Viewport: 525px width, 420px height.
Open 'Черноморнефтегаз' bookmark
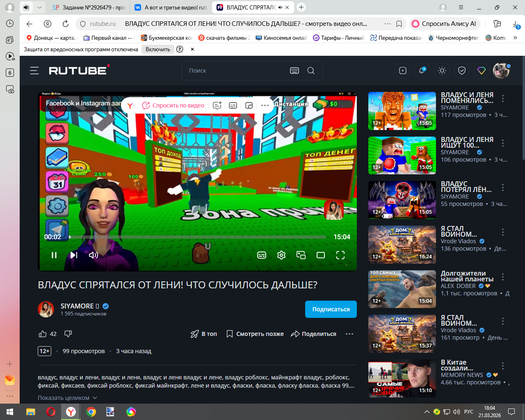click(453, 38)
